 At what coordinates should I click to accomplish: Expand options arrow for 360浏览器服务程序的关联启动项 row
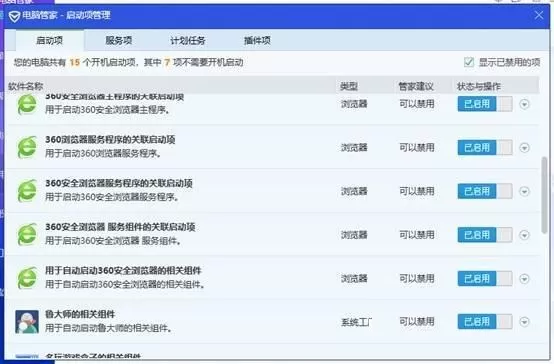[x=524, y=147]
